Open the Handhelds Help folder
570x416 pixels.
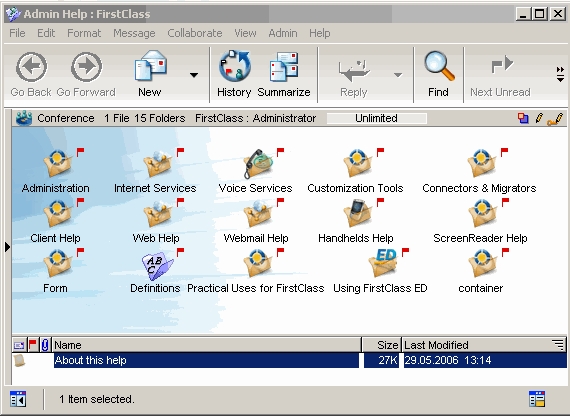coord(358,213)
